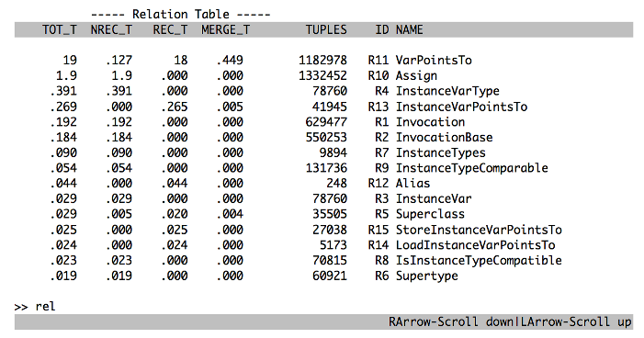This screenshot has width=644, height=338.
Task: Click the R14 relation ID
Action: click(378, 245)
